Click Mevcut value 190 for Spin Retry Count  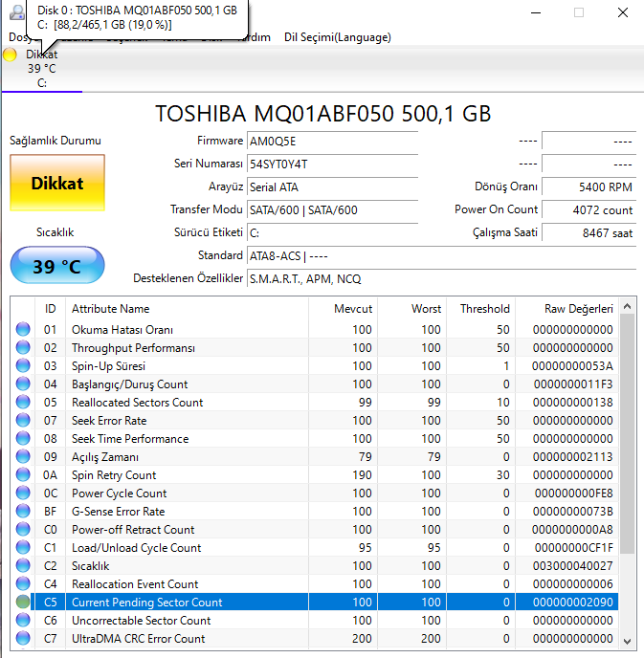(x=362, y=475)
